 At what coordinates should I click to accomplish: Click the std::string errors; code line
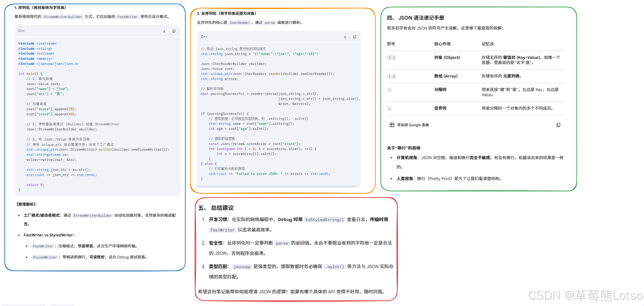pyautogui.click(x=220, y=79)
